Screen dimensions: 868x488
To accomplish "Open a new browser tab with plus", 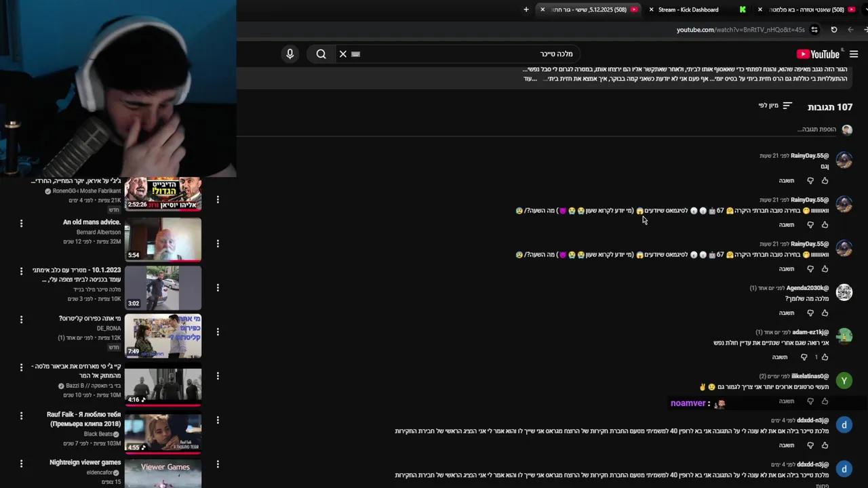I will [526, 9].
